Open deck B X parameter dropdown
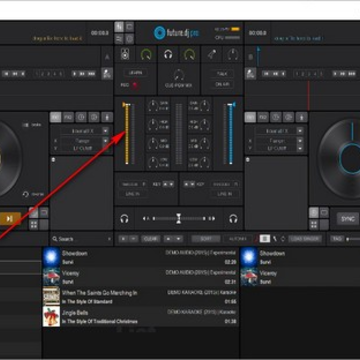The height and width of the screenshot is (360, 360). click(x=300, y=141)
